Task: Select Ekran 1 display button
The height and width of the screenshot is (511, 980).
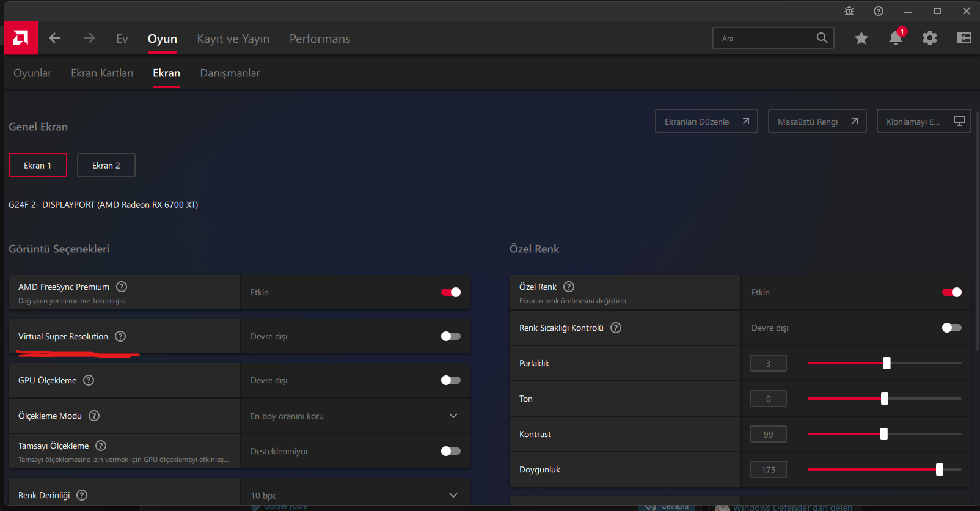Action: pyautogui.click(x=38, y=165)
